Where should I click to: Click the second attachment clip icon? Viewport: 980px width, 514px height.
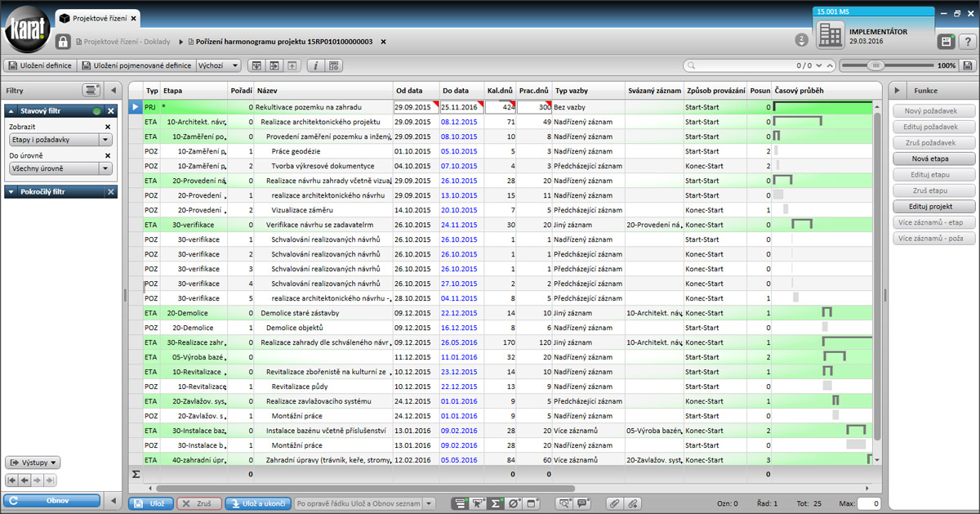tap(634, 503)
